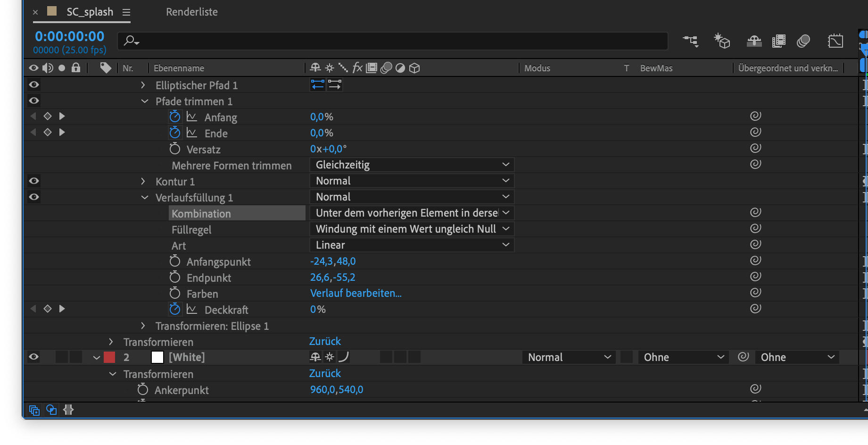Viewport: 868px width, 445px height.
Task: Hide the [White] layer
Action: [x=33, y=357]
